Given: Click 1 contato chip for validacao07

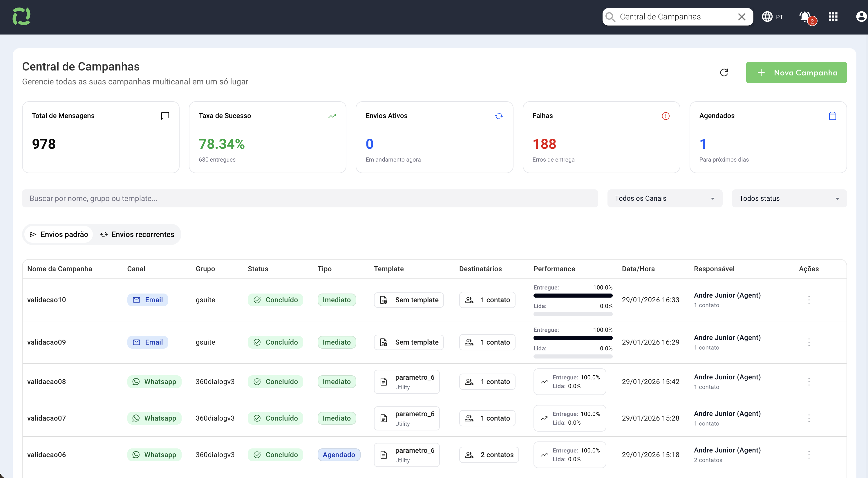Looking at the screenshot, I should (x=487, y=418).
